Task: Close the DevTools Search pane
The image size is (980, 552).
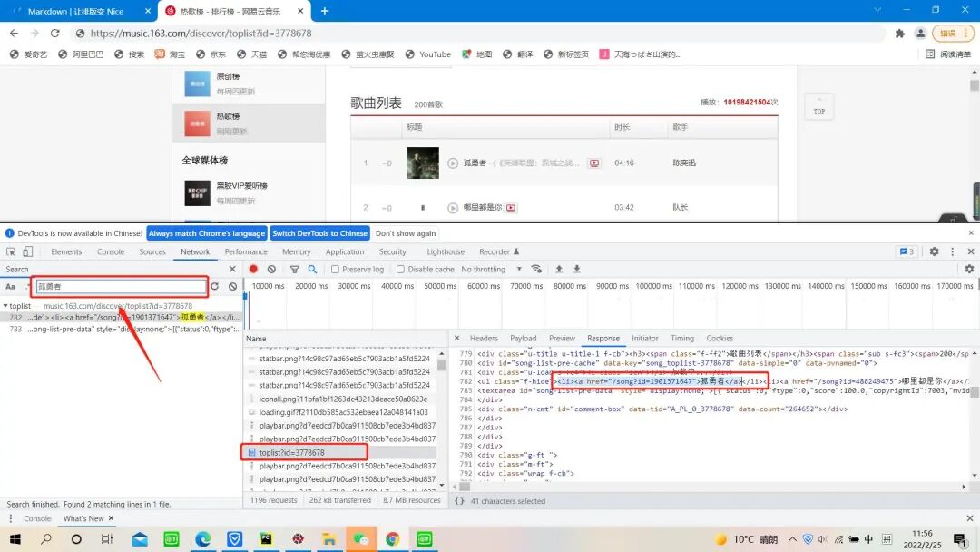Action: tap(232, 269)
